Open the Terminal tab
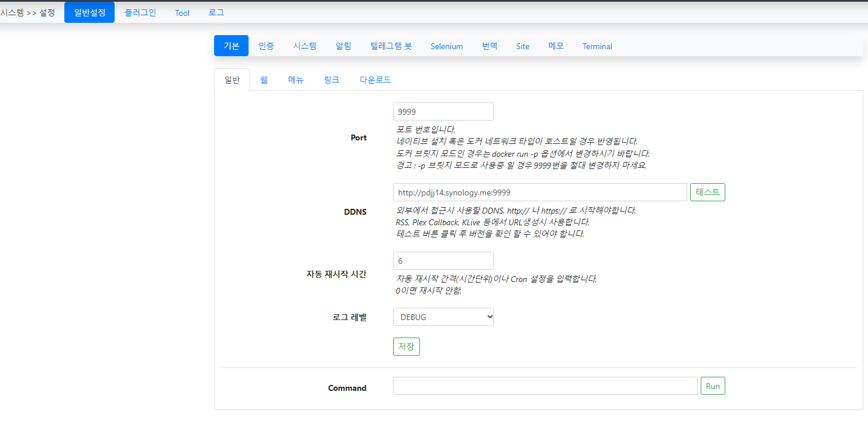Screen dimensions: 868x423 (597, 46)
